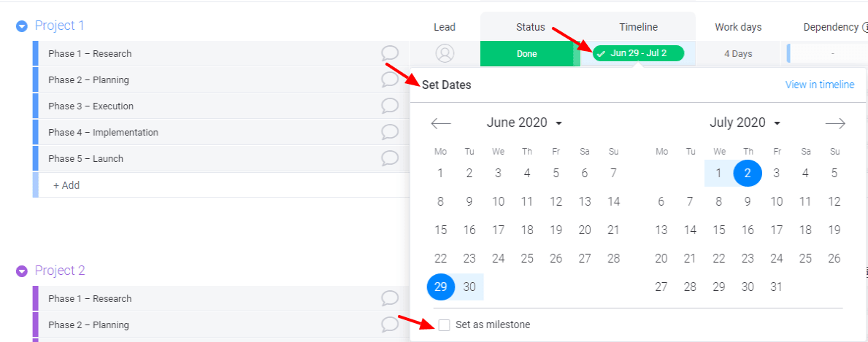
Task: Click the Status column header
Action: click(x=530, y=27)
